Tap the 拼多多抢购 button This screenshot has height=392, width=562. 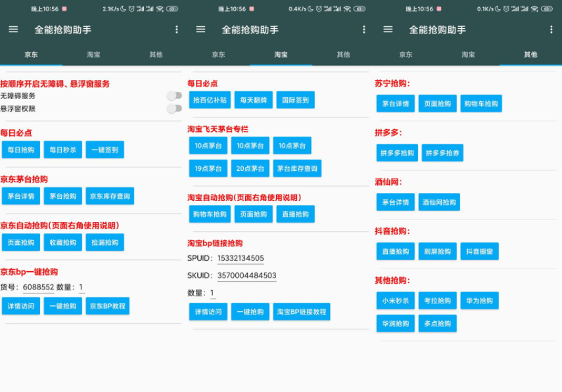(x=397, y=153)
